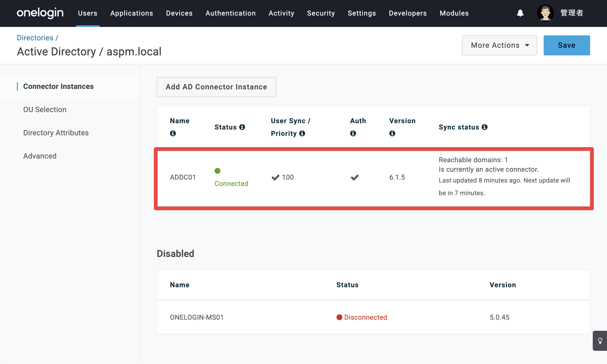The height and width of the screenshot is (364, 607).
Task: Click the lightbulb help widget
Action: 600,341
